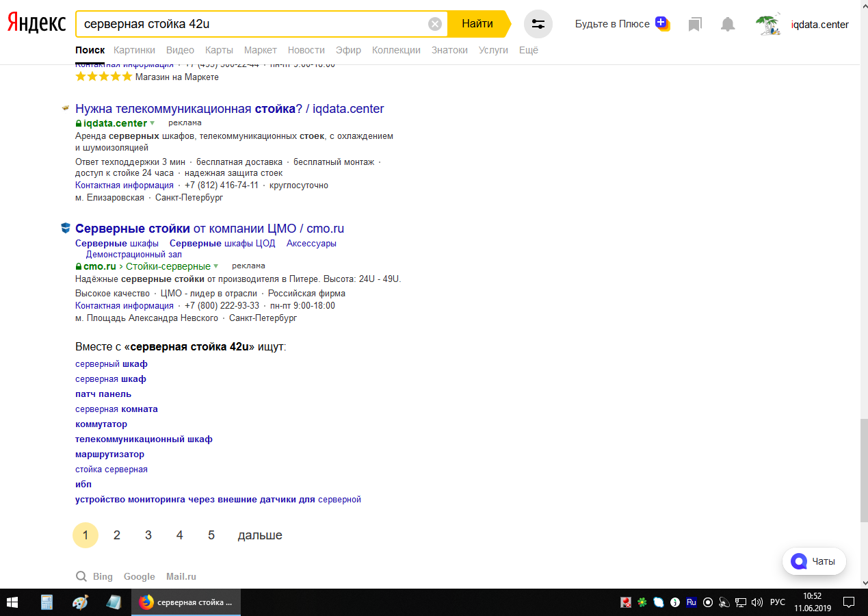Select the Поиск tab
This screenshot has height=616, width=868.
pos(90,50)
